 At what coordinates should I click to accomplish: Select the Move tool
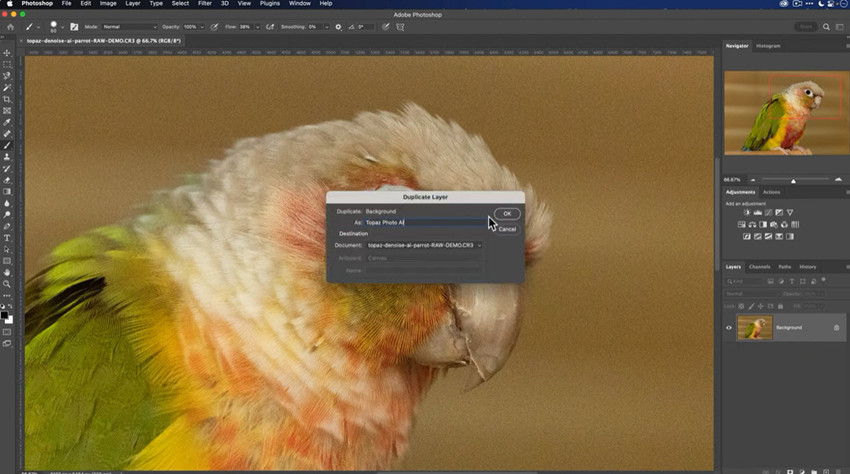(x=7, y=53)
